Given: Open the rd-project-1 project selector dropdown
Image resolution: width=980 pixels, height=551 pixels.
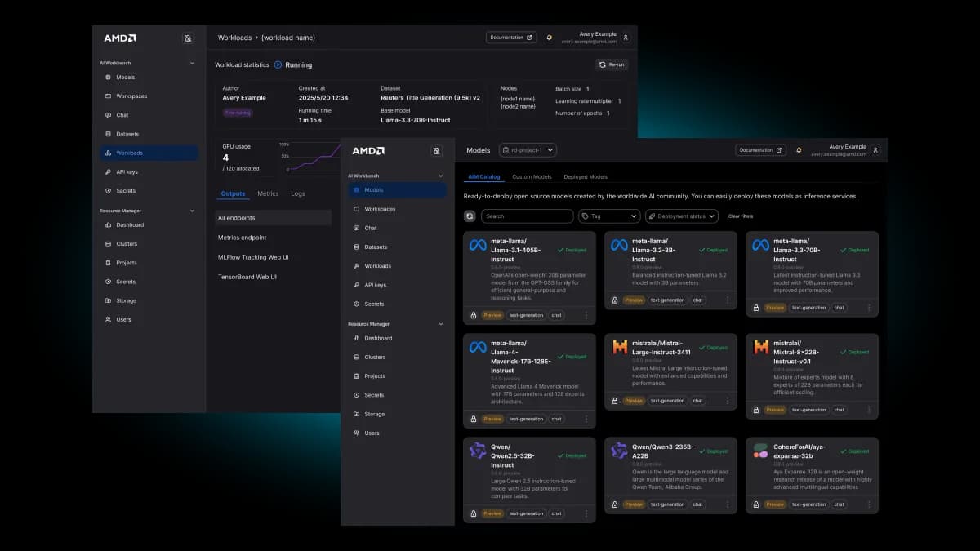Looking at the screenshot, I should [x=528, y=150].
